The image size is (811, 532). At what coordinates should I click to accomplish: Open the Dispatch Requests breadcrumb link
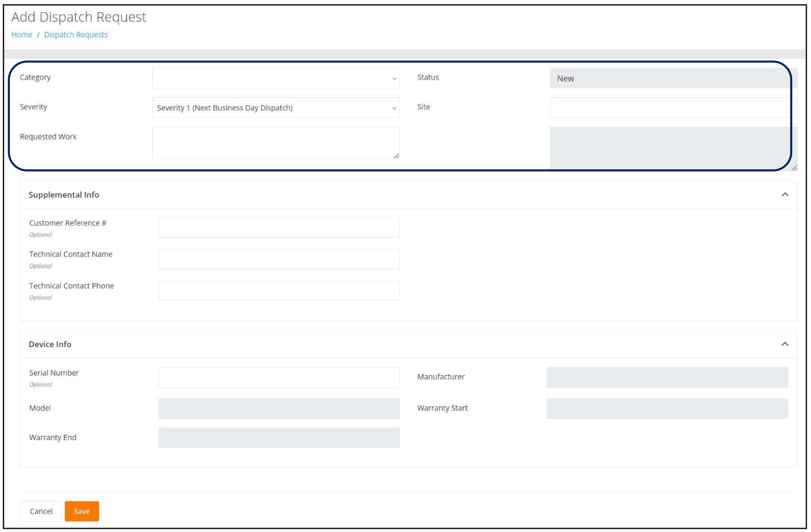[x=76, y=34]
